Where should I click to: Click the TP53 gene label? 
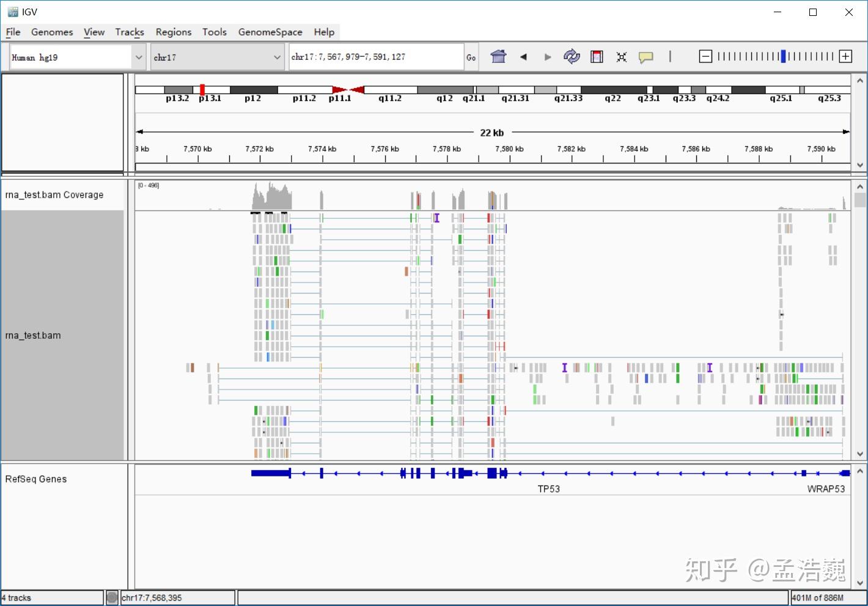548,489
